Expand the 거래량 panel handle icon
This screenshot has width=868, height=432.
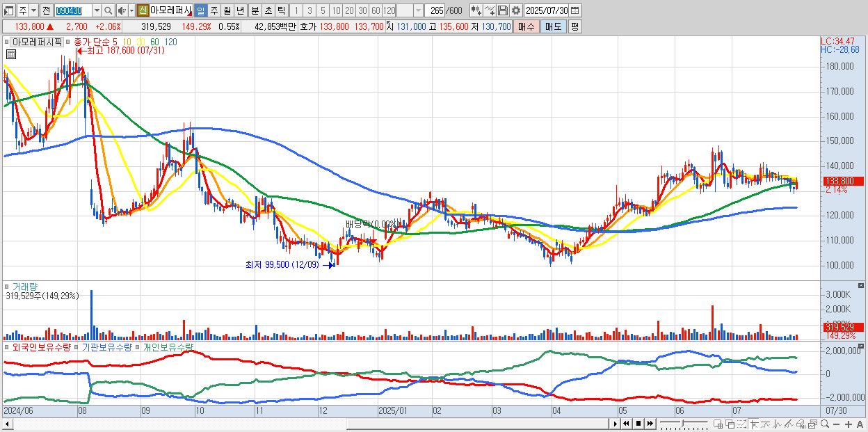tap(8, 286)
